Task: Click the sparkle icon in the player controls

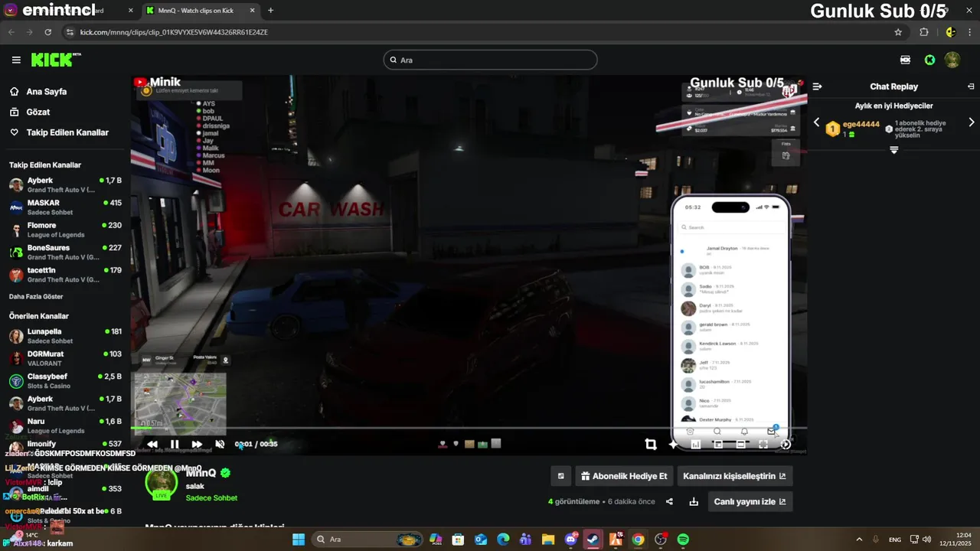Action: tap(673, 444)
